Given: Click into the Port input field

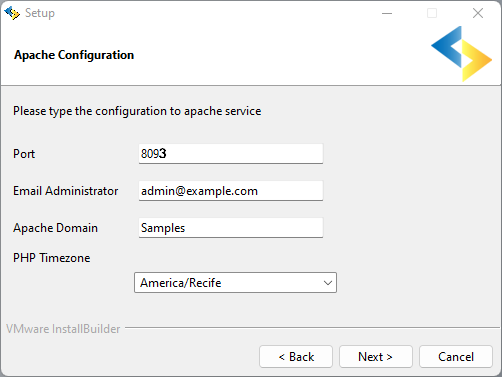Looking at the screenshot, I should point(231,154).
